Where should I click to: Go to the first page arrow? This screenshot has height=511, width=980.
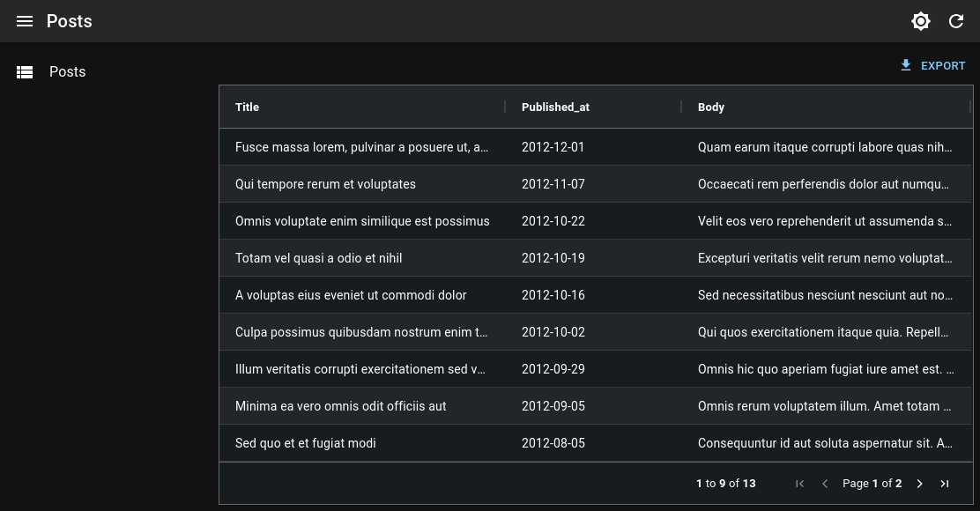(800, 484)
